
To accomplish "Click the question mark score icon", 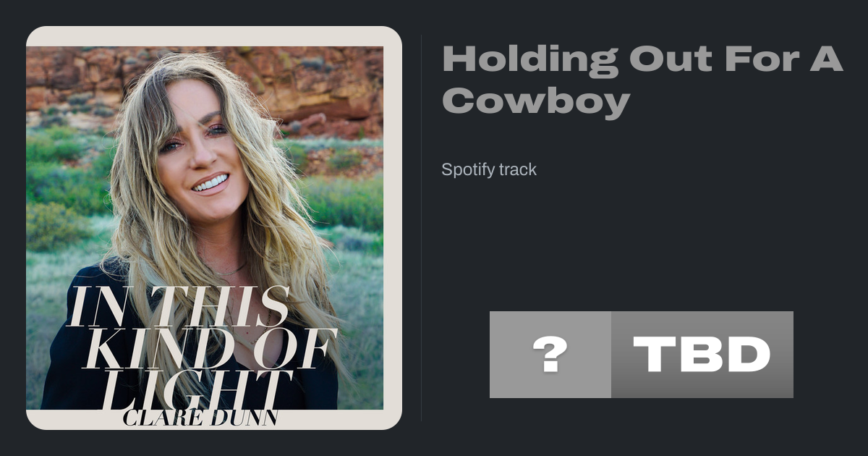I will pos(550,355).
